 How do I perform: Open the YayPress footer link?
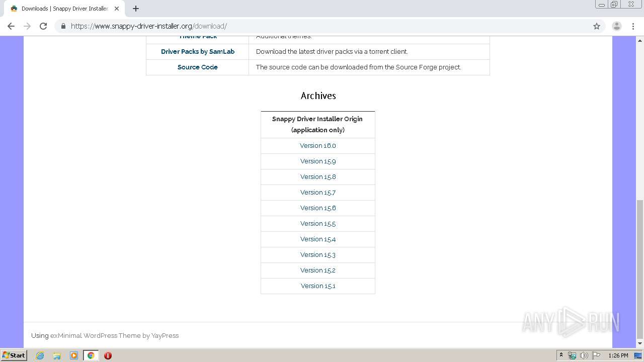click(165, 335)
